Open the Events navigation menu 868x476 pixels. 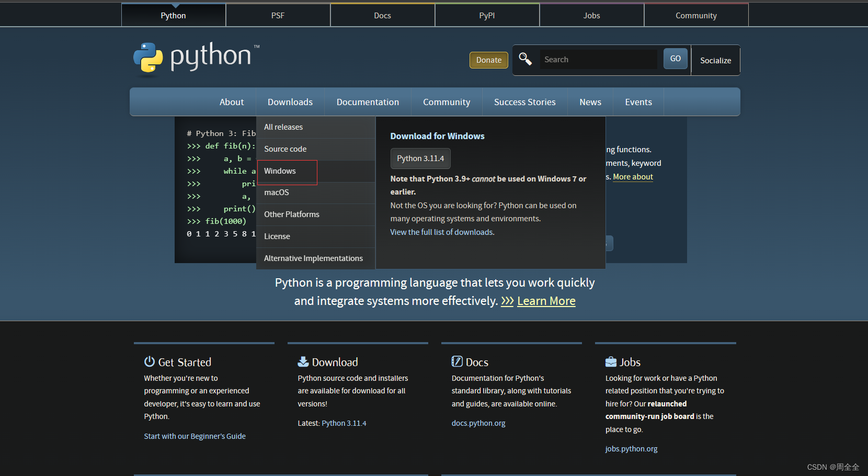pyautogui.click(x=638, y=102)
